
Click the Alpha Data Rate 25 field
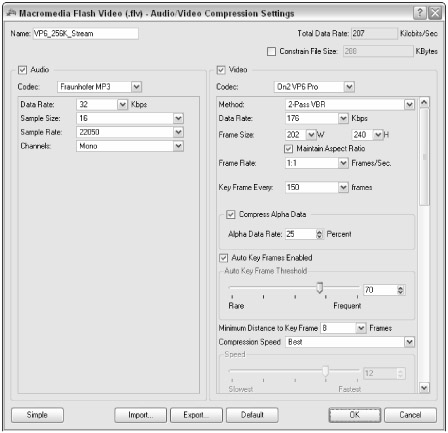click(301, 234)
